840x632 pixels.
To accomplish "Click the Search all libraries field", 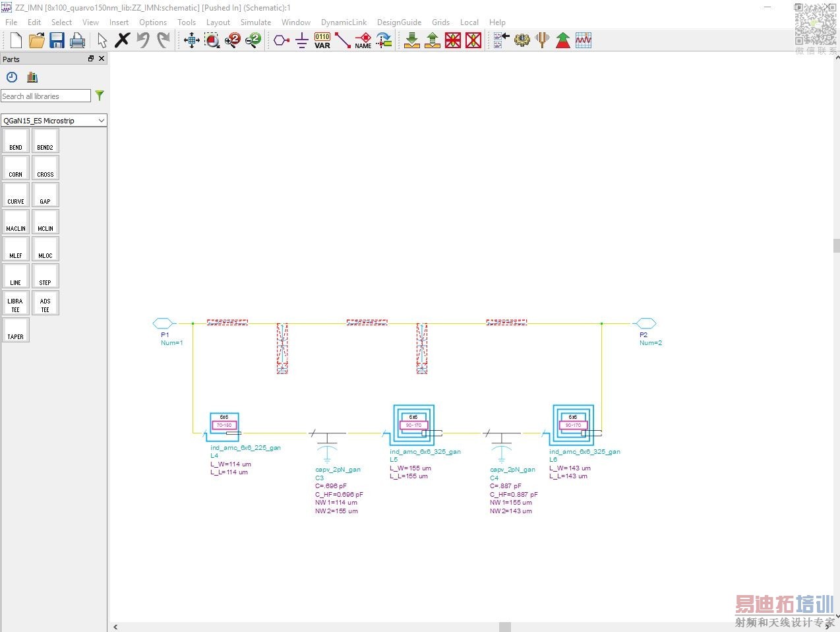I will 45,96.
